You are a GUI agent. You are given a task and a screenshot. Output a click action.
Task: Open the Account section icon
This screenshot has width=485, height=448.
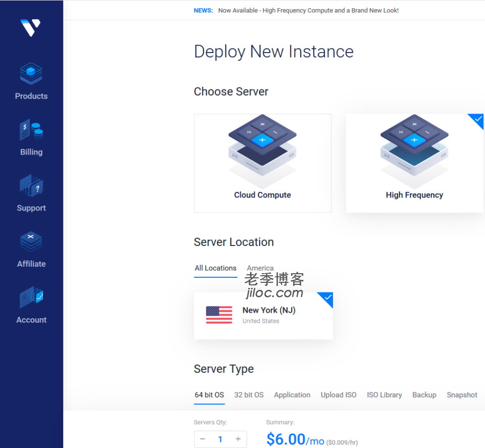pos(31,297)
